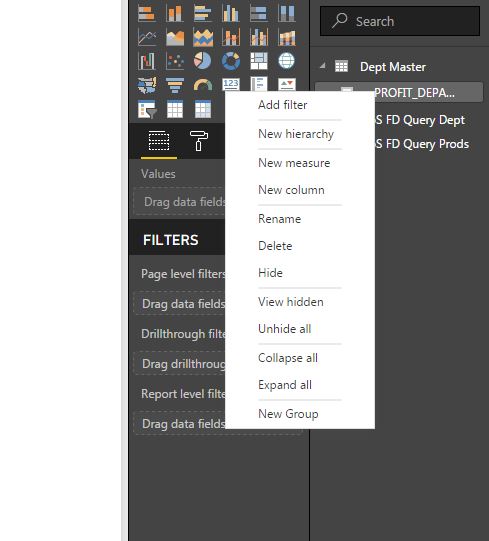This screenshot has width=489, height=541.
Task: Choose New Group from context menu
Action: click(x=288, y=414)
